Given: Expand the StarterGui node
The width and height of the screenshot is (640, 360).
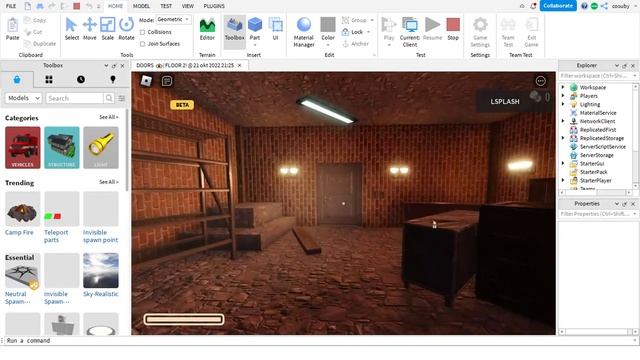Looking at the screenshot, I should point(563,163).
